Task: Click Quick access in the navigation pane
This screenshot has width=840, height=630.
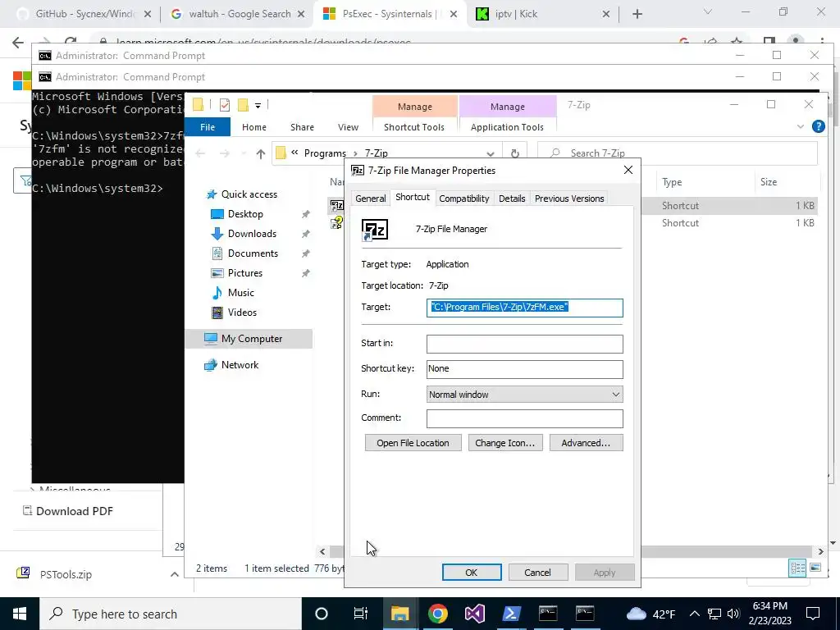Action: tap(249, 194)
